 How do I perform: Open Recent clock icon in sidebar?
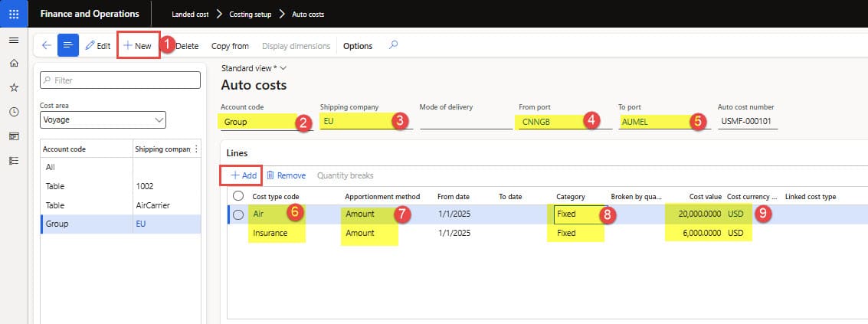14,112
